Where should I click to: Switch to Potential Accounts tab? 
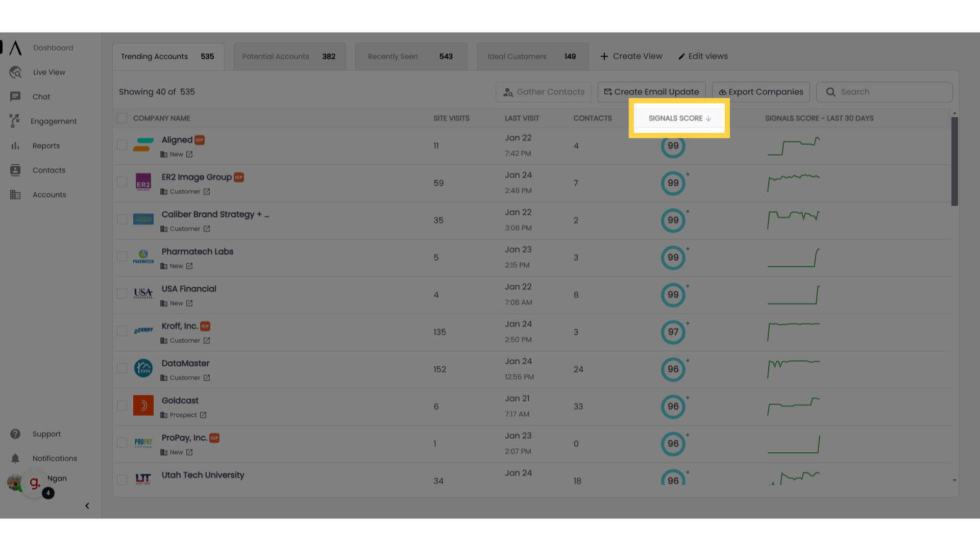click(289, 57)
